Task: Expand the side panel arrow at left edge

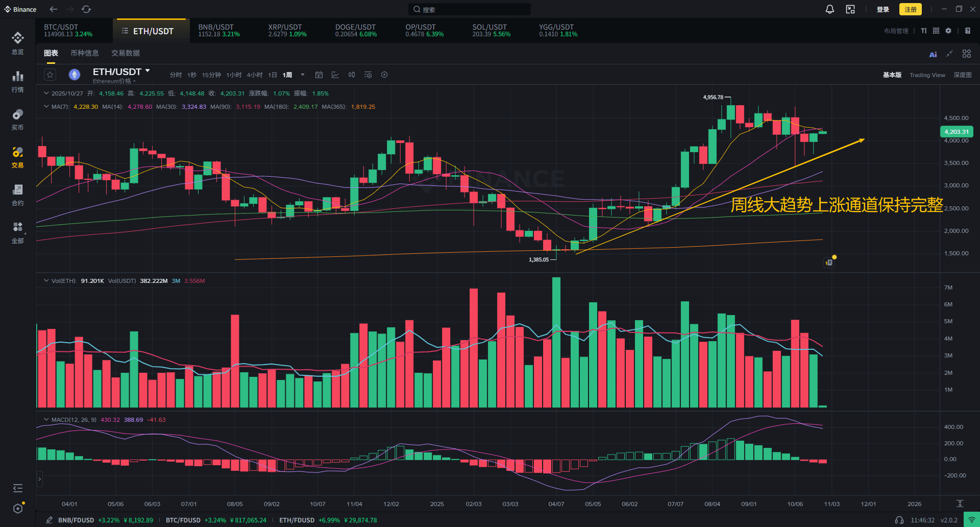Action: tap(39, 479)
